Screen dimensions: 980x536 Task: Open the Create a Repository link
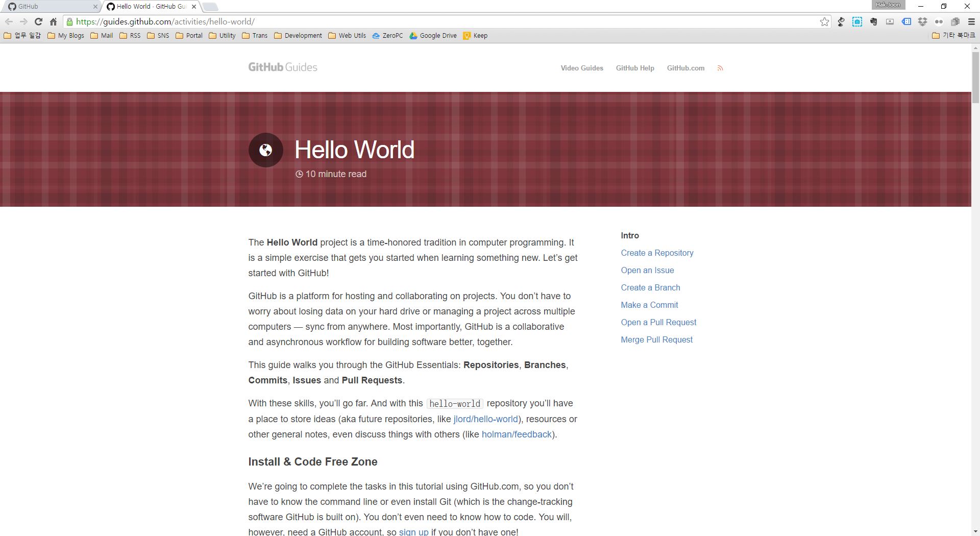click(x=657, y=253)
